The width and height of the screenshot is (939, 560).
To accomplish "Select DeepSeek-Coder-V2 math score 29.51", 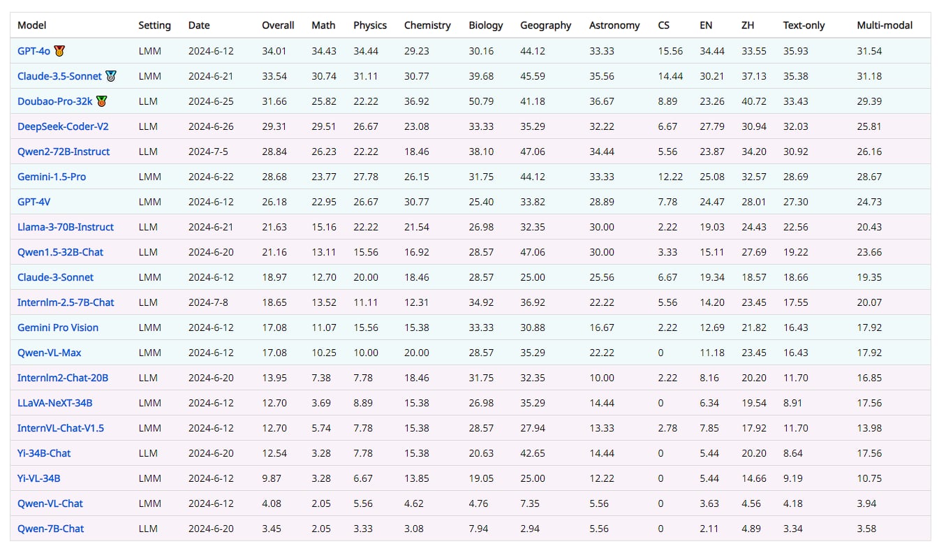I will coord(324,126).
